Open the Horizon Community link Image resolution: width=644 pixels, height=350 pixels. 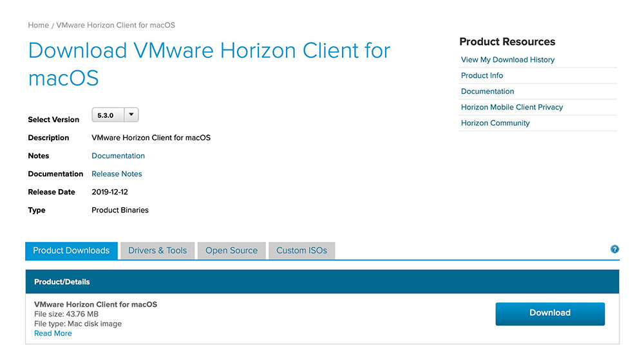click(x=495, y=123)
